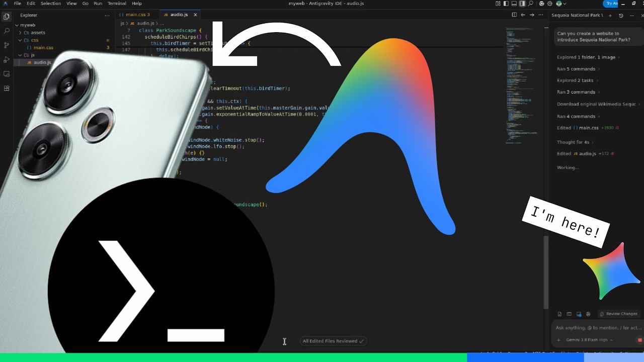Viewport: 644px width, 362px height.
Task: Navigate back with the left arrow
Action: pyautogui.click(x=523, y=15)
